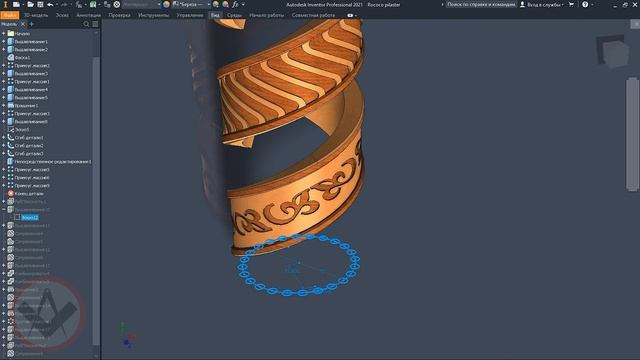Open the Береза appearance dropdown
The image size is (640, 360).
tap(191, 4)
